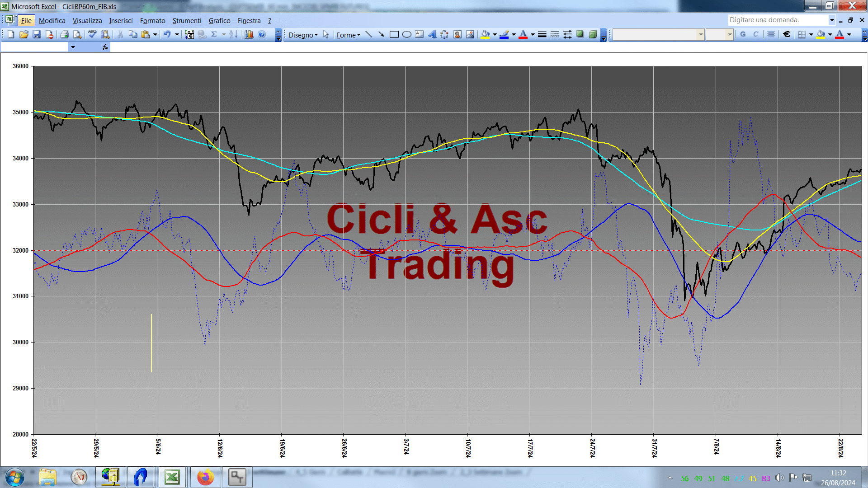Open the Name Box dropdown arrow
This screenshot has height=488, width=868.
[x=72, y=47]
